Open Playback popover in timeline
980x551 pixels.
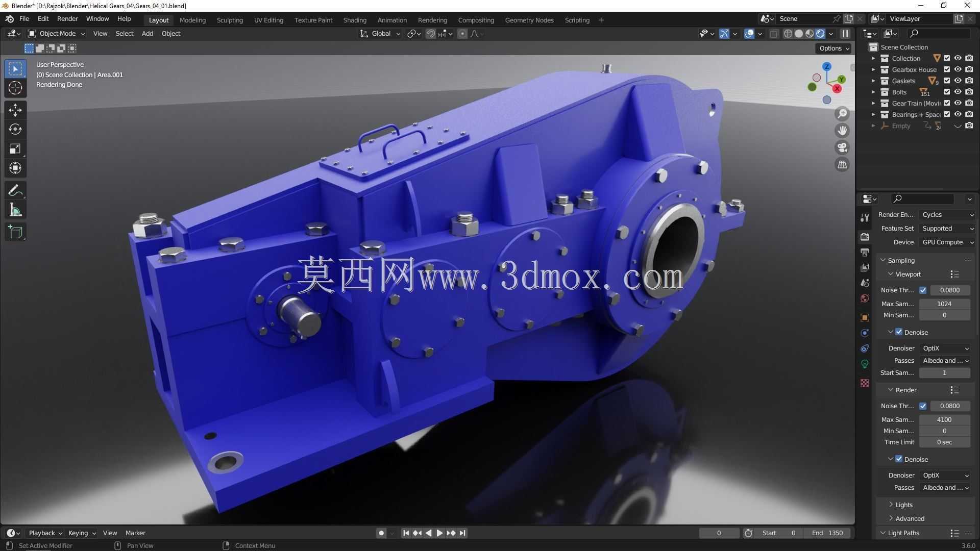click(45, 533)
